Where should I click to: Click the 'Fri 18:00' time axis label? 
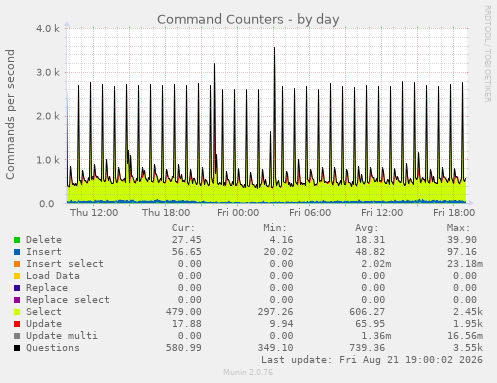tap(454, 213)
